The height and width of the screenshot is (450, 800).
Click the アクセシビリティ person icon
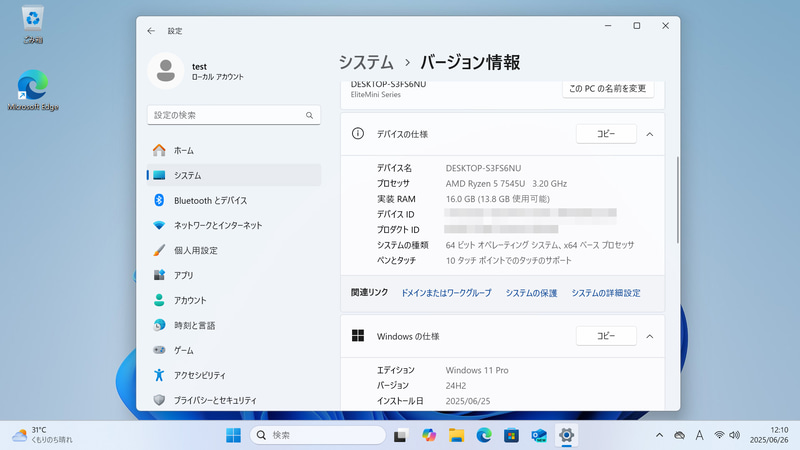tap(159, 375)
